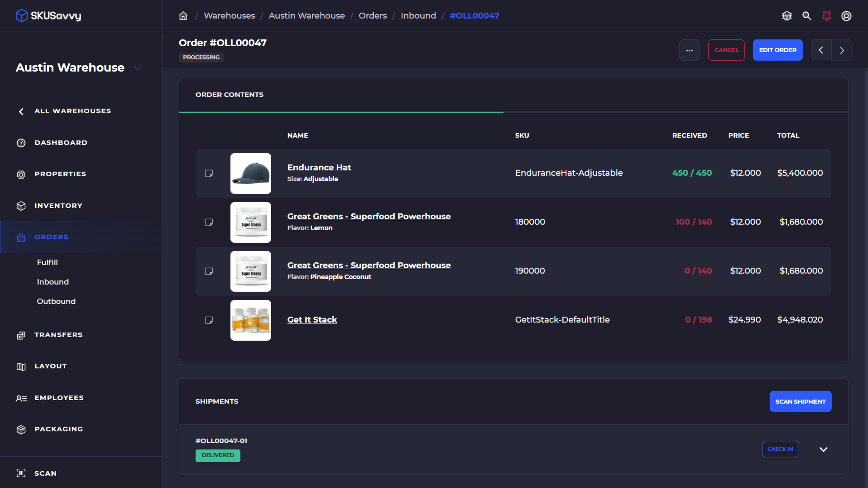This screenshot has height=488, width=868.
Task: Select the Inventory icon in the sidebar
Action: click(x=21, y=205)
